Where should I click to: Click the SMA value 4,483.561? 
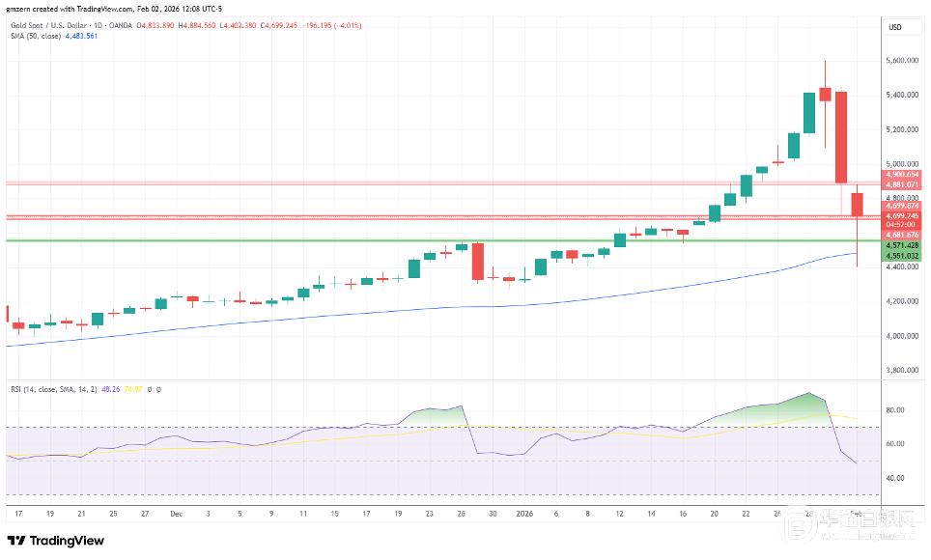[x=79, y=36]
